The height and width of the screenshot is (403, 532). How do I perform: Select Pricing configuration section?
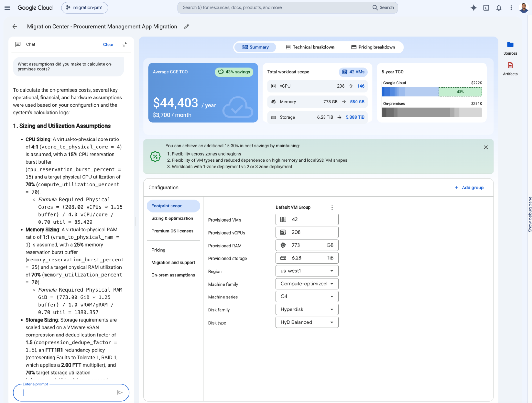point(158,250)
